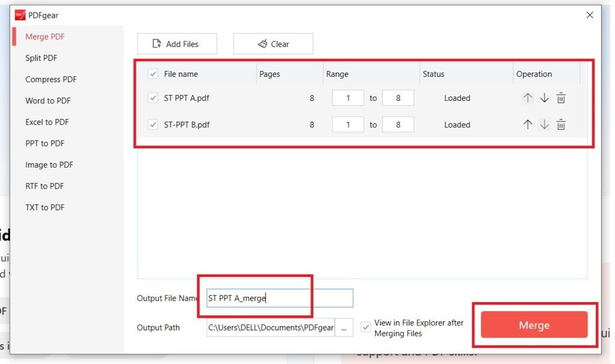Delete ST PPT A.pdf from the list
This screenshot has width=615, height=364.
point(561,98)
